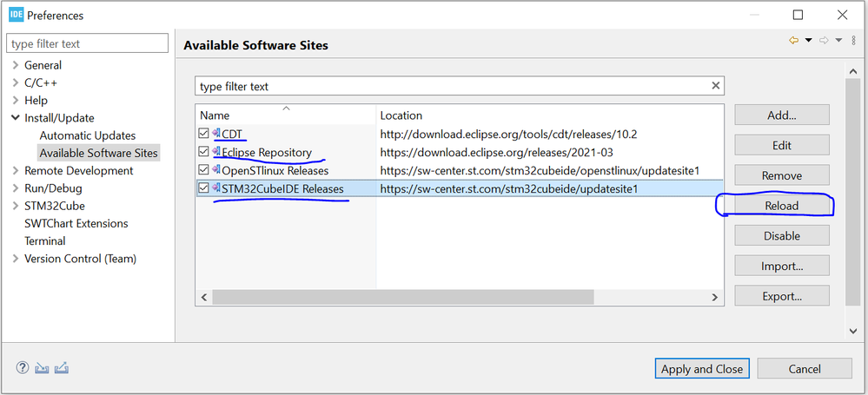Click the Reload button
The image size is (868, 395).
point(782,206)
